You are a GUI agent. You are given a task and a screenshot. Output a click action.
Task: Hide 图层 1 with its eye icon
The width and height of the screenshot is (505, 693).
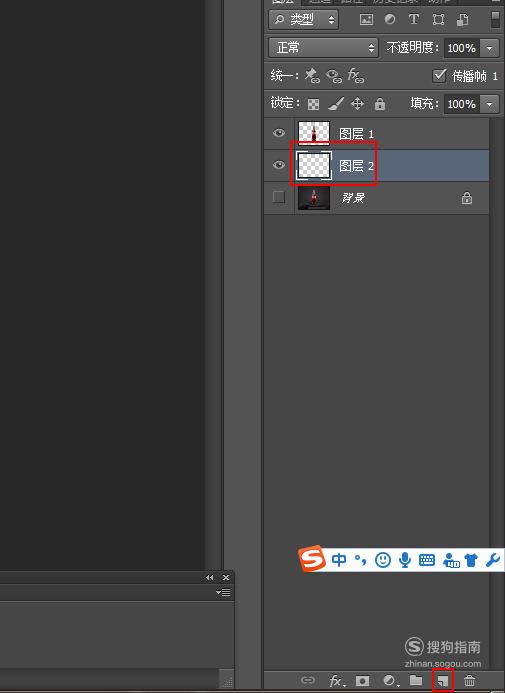(x=278, y=133)
